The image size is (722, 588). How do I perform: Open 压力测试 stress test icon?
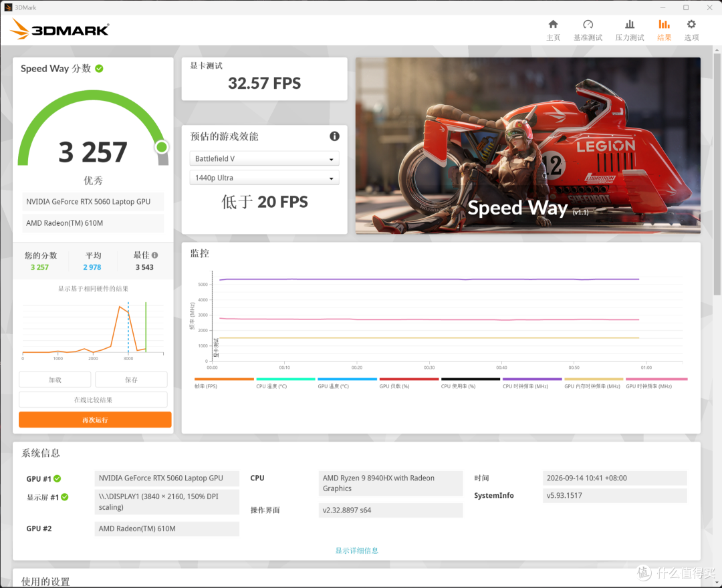[x=630, y=24]
